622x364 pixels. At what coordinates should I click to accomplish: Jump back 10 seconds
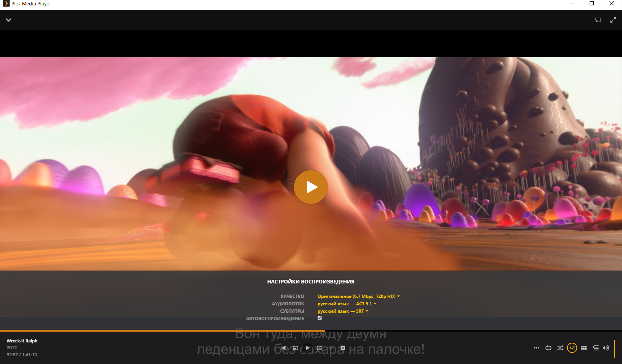click(295, 348)
